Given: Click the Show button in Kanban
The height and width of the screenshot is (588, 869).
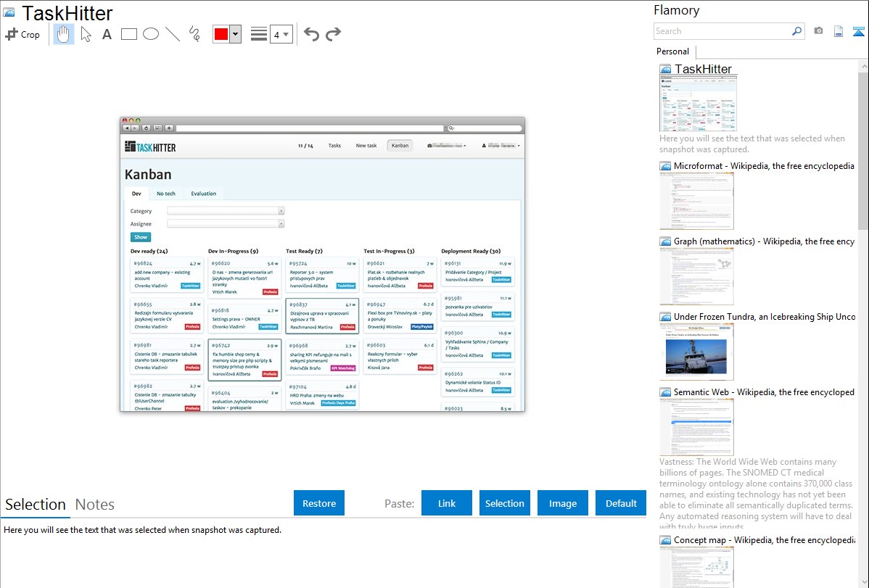Looking at the screenshot, I should 141,236.
